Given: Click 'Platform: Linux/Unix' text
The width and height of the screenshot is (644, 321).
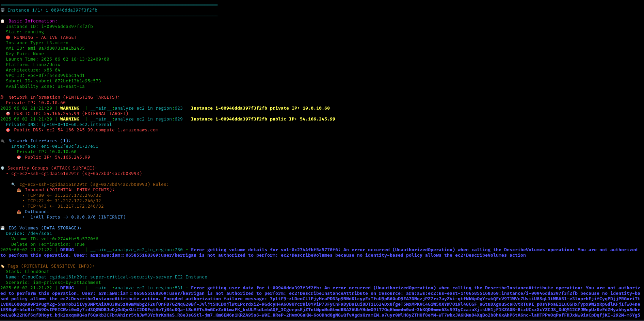Looking at the screenshot, I should tap(33, 65).
